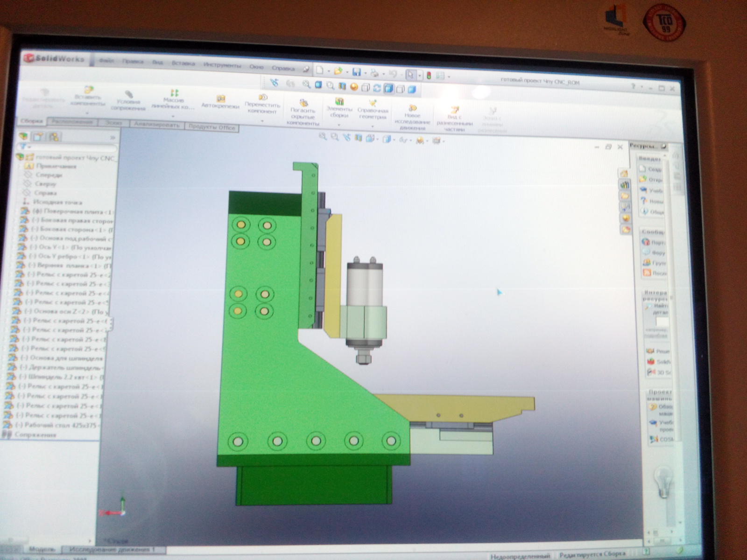Click Погасить скрытые компоненты
This screenshot has width=747, height=560.
303,112
